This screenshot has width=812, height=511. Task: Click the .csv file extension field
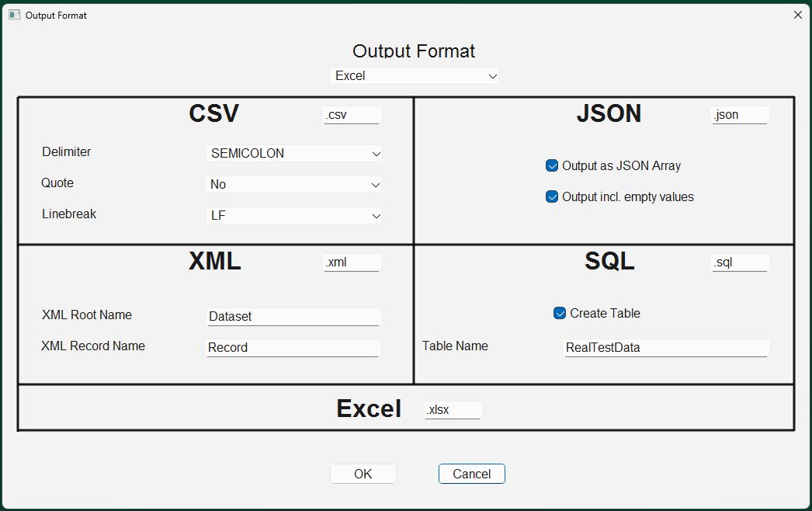pos(352,115)
